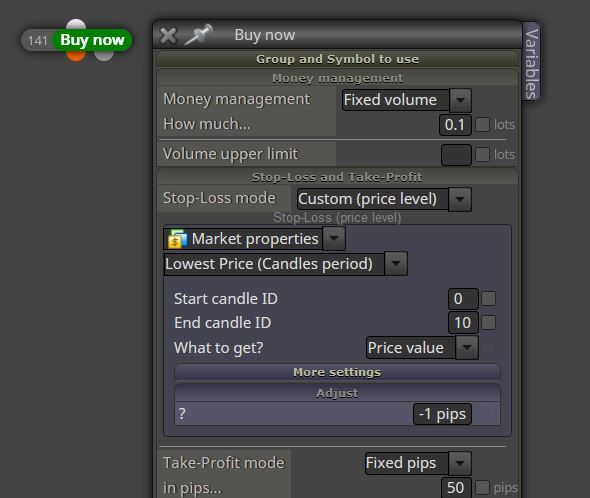Open What to get Price value dropdown
The height and width of the screenshot is (498, 590).
(422, 348)
